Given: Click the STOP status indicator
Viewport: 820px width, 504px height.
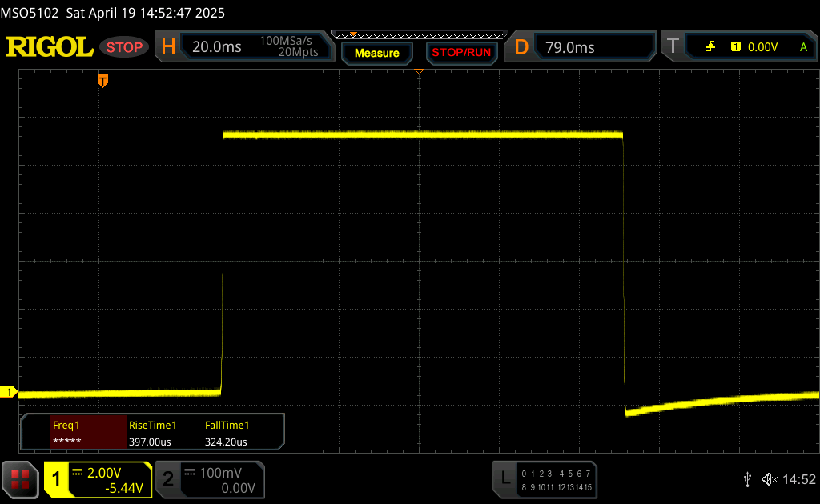Looking at the screenshot, I should pos(124,47).
